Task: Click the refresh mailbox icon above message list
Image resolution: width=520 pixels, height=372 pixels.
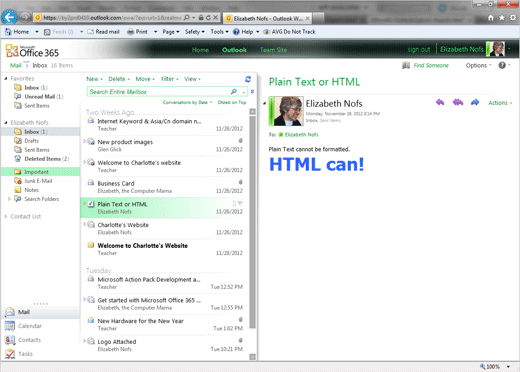Action: [x=248, y=79]
